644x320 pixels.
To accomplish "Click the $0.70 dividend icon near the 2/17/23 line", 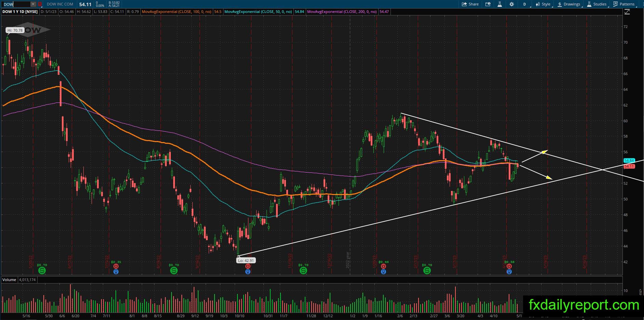I will (x=427, y=270).
